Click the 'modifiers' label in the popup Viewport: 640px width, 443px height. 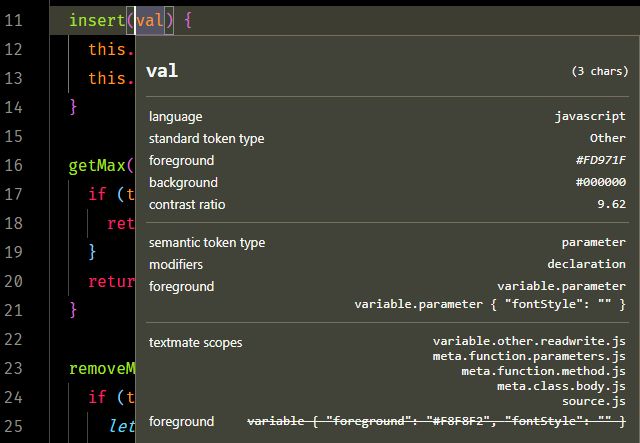click(x=176, y=265)
